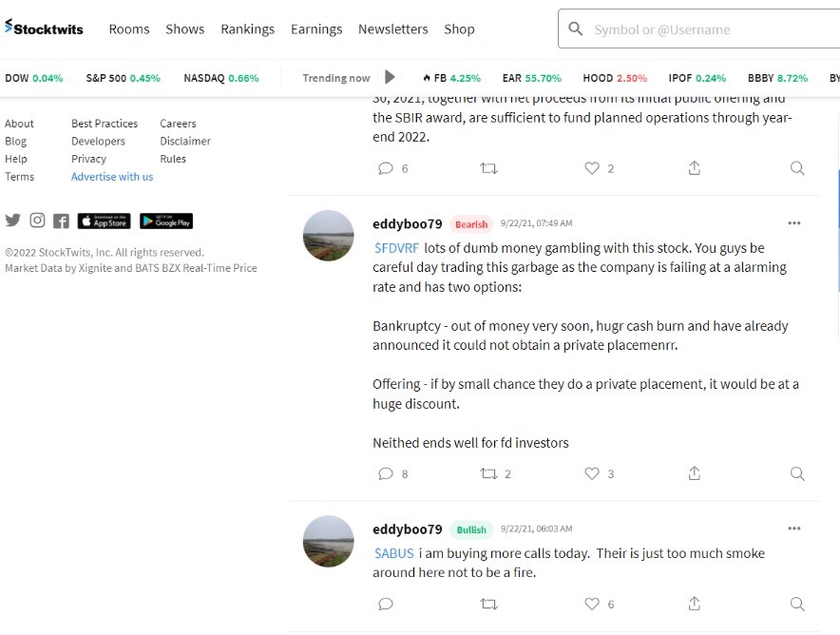Open the more options menu on the Bearish post
This screenshot has width=840, height=635.
pyautogui.click(x=794, y=223)
